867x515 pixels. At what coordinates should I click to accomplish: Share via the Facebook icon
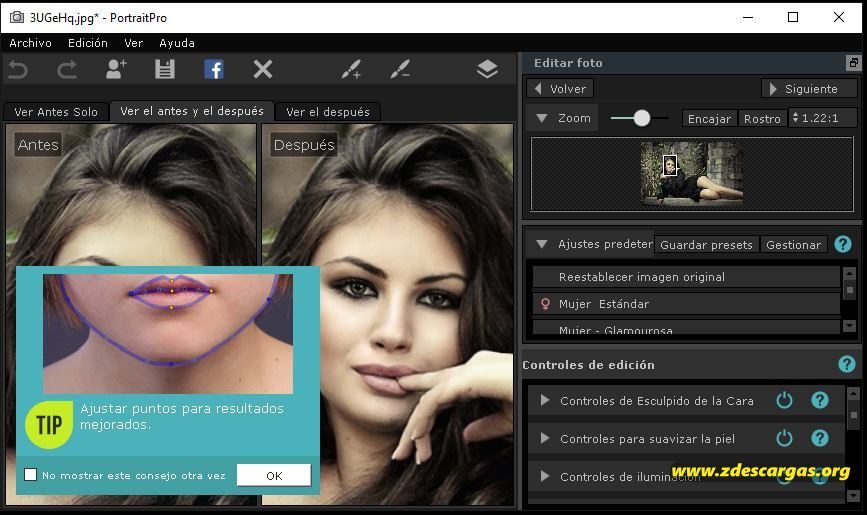(214, 70)
